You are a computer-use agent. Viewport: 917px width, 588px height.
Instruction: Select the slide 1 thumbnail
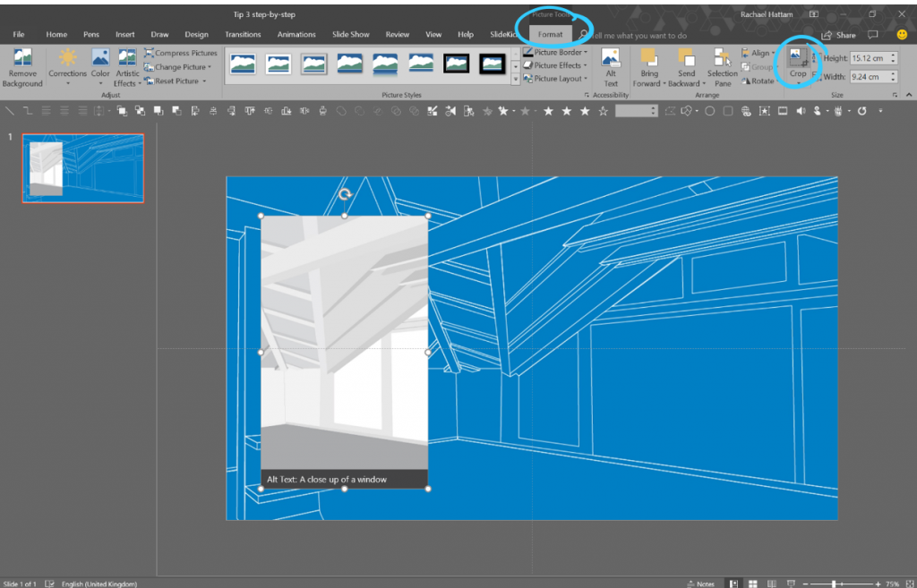[82, 167]
